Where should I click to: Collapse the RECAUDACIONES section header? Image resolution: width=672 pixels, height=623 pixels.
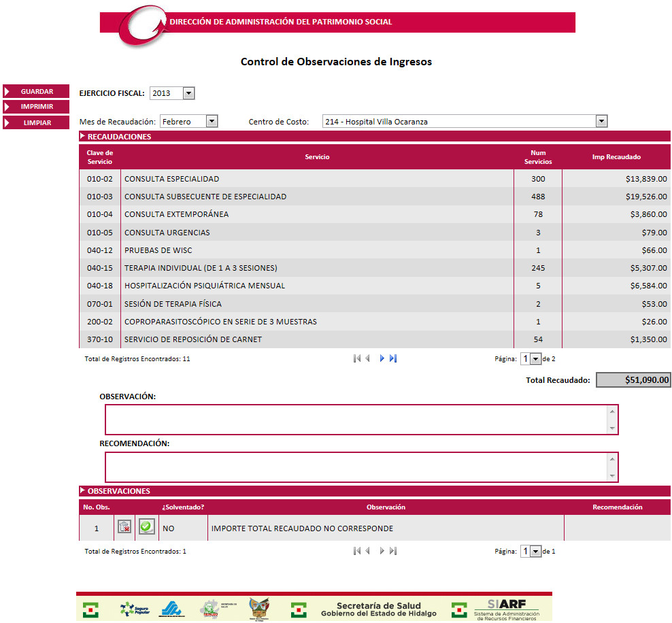(x=375, y=136)
